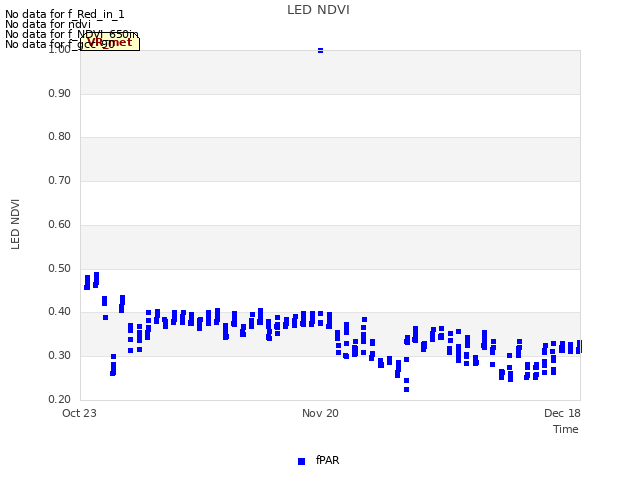
Task: Click the 0.50 y-axis tick label
Action: click(60, 269)
